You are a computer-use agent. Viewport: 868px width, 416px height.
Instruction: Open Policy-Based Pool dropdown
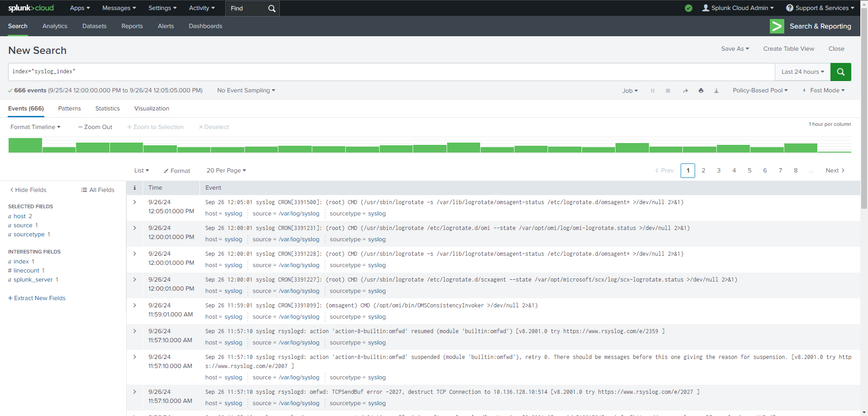(x=760, y=90)
